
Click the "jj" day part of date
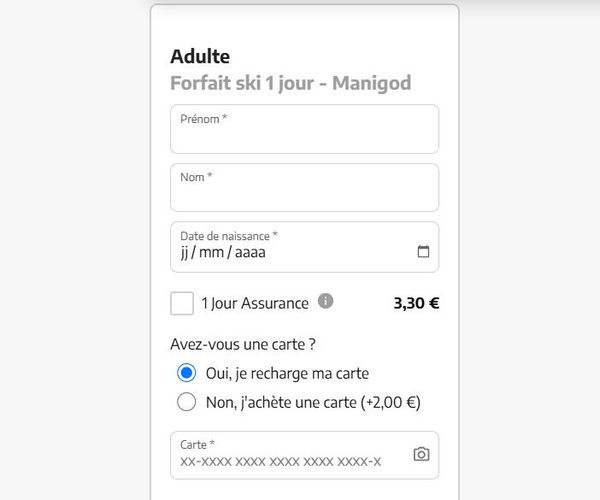tap(184, 253)
